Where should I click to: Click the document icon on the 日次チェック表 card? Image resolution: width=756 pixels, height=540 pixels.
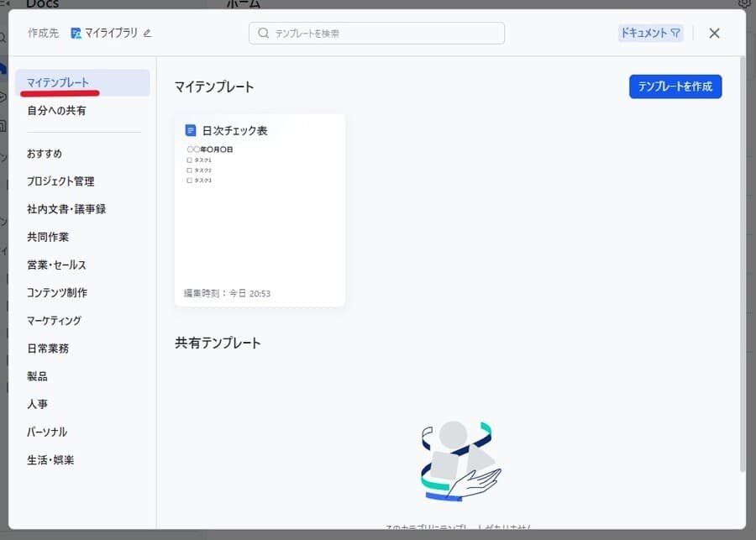[190, 130]
